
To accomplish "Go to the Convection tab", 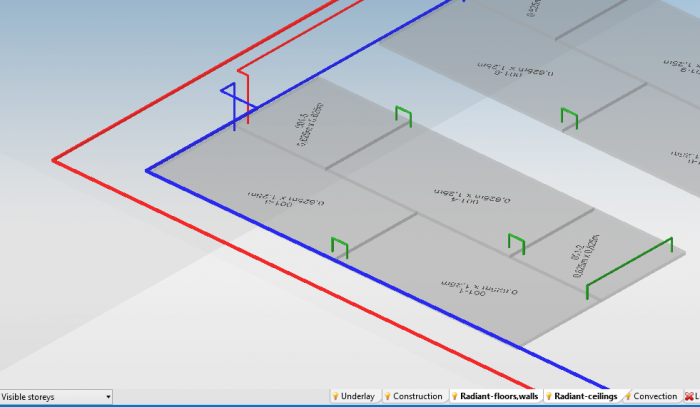I will pyautogui.click(x=655, y=397).
